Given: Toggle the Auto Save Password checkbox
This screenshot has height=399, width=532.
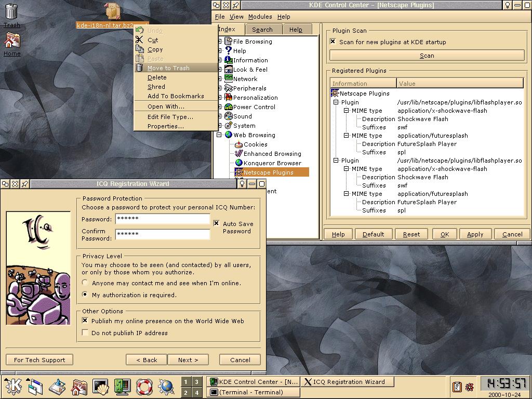Looking at the screenshot, I should click(217, 223).
